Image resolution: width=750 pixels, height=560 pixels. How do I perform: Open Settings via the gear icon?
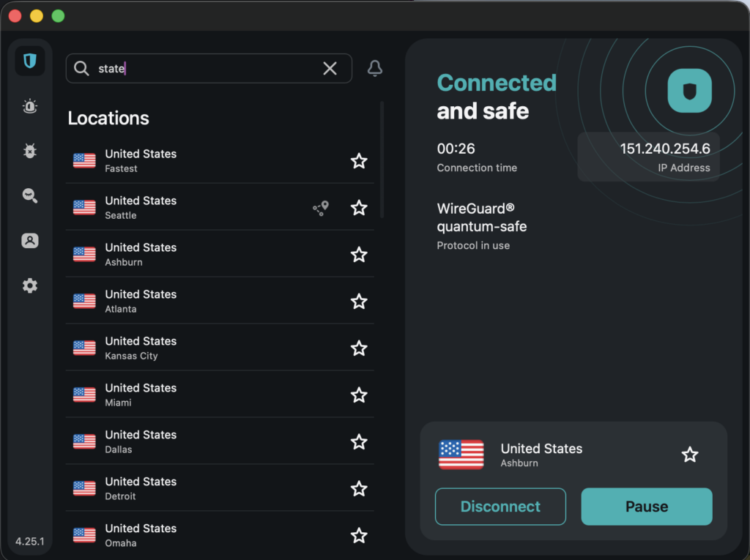[x=30, y=285]
